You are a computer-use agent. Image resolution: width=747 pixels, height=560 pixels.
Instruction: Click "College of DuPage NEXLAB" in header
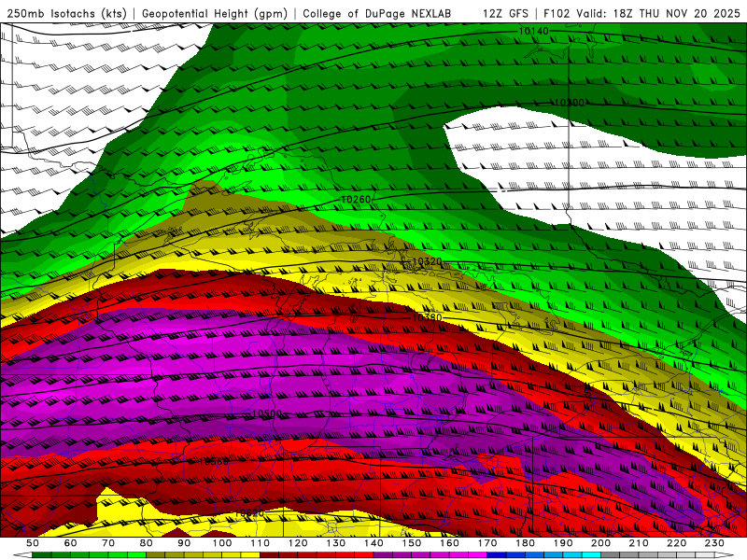click(x=377, y=13)
